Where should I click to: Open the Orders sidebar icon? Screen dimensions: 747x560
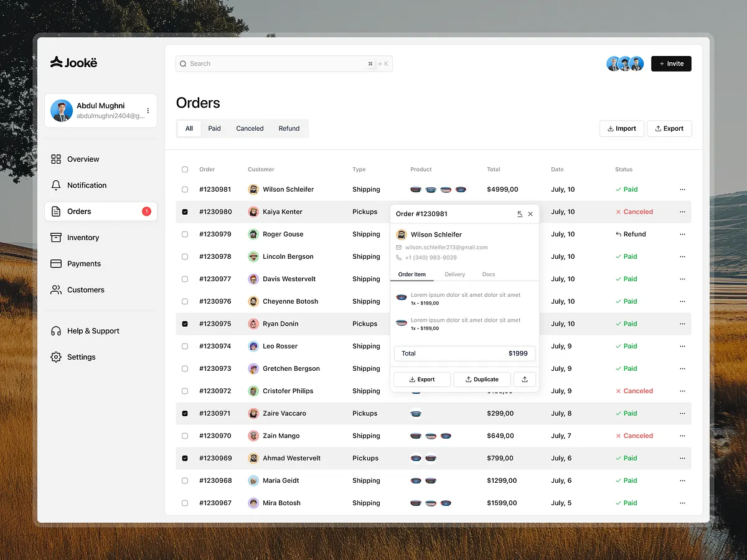(55, 211)
